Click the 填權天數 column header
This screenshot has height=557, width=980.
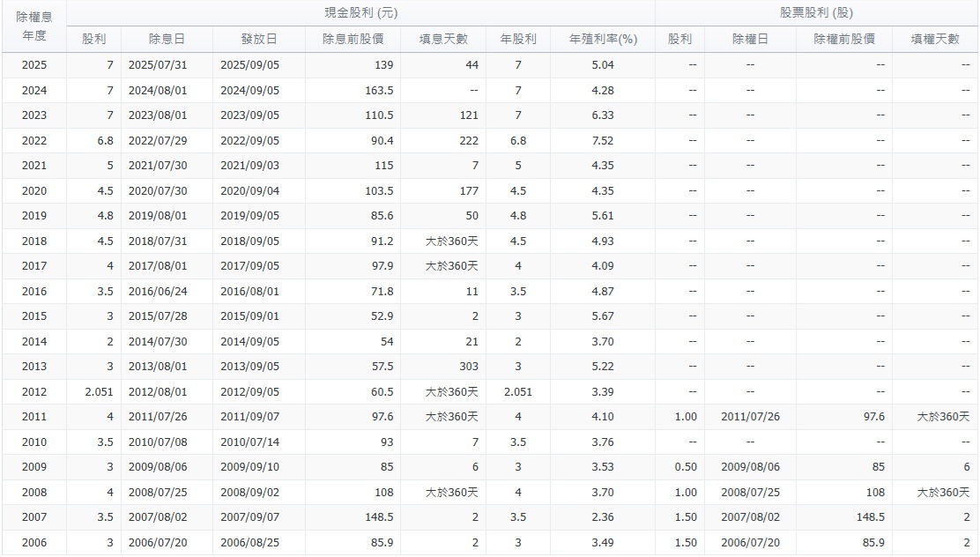pos(934,39)
